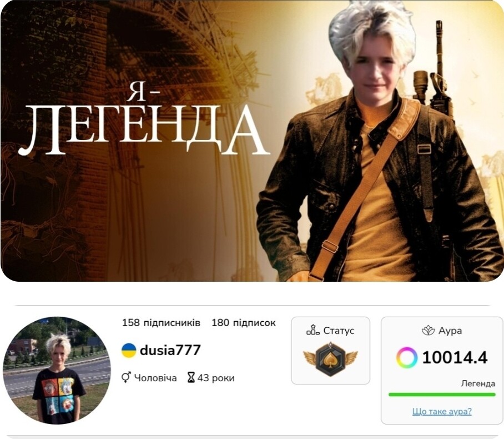Click the hourglass age icon
The width and height of the screenshot is (504, 439).
tap(191, 377)
